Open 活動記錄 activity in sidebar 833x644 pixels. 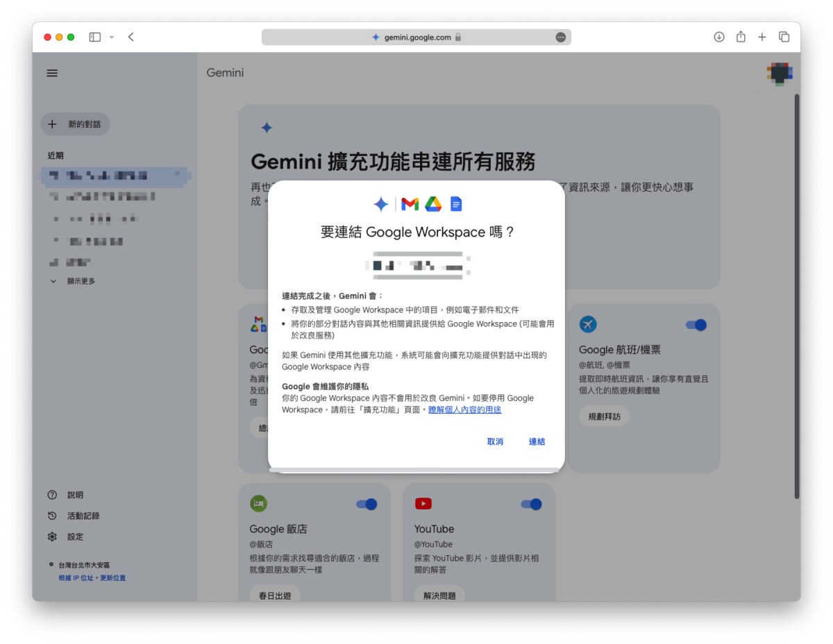pos(83,516)
